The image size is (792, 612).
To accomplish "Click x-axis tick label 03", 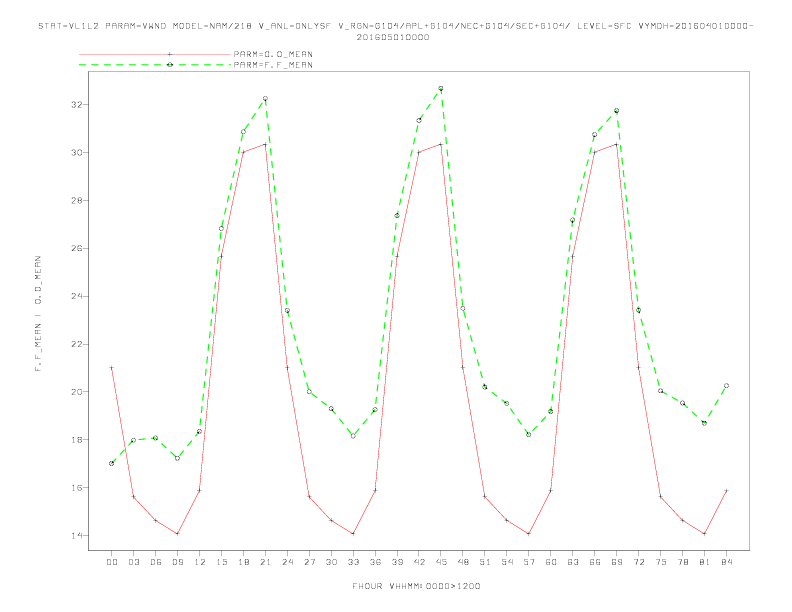I will (x=133, y=562).
